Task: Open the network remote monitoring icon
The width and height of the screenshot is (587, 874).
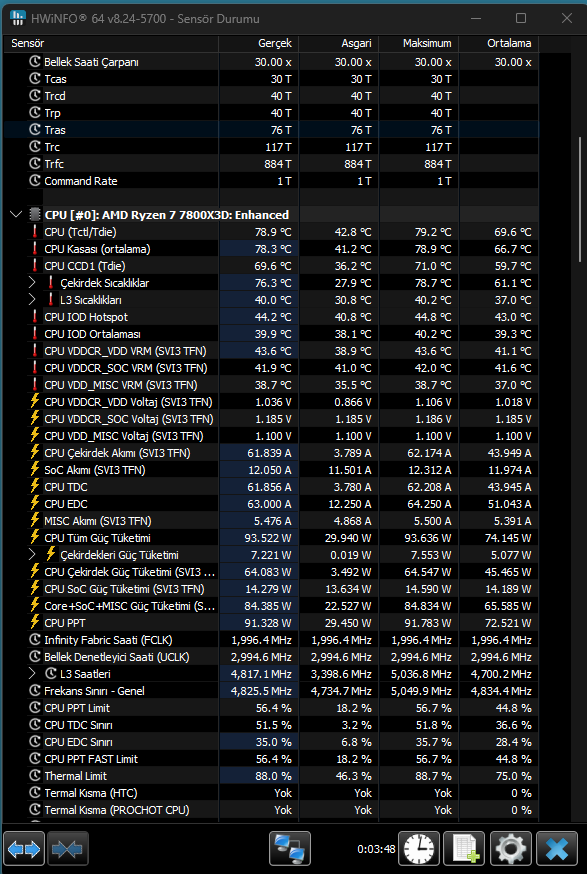Action: pyautogui.click(x=290, y=849)
